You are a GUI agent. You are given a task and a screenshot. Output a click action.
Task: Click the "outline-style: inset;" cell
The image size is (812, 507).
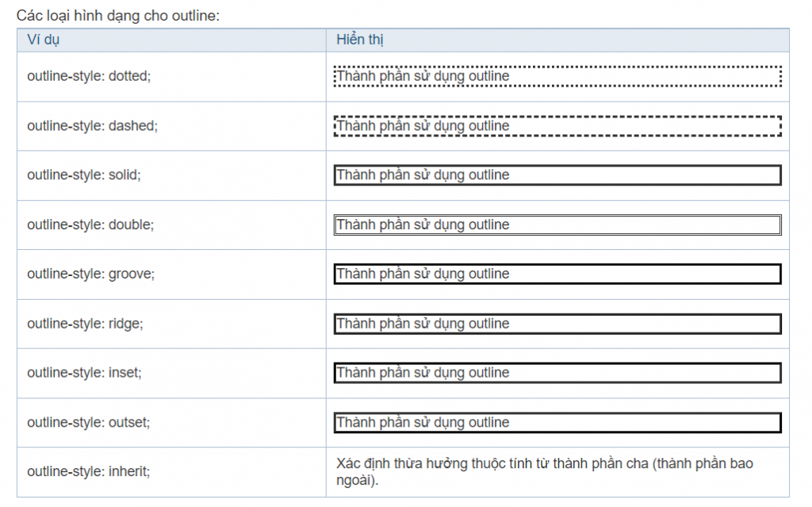pyautogui.click(x=84, y=373)
